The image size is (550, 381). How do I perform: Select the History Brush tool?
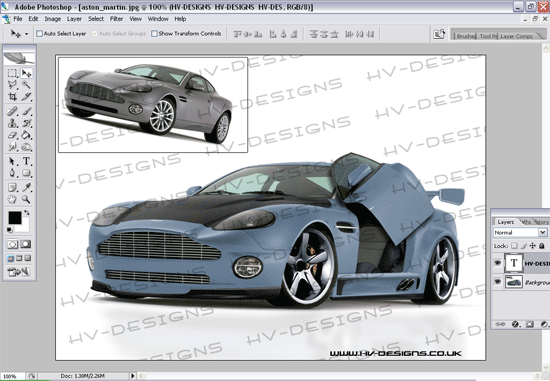[26, 123]
